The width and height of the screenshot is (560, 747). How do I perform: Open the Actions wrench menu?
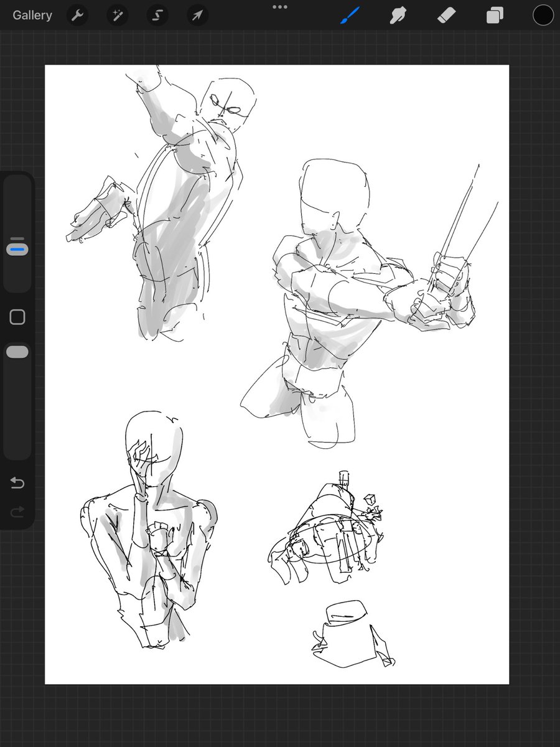tap(77, 16)
